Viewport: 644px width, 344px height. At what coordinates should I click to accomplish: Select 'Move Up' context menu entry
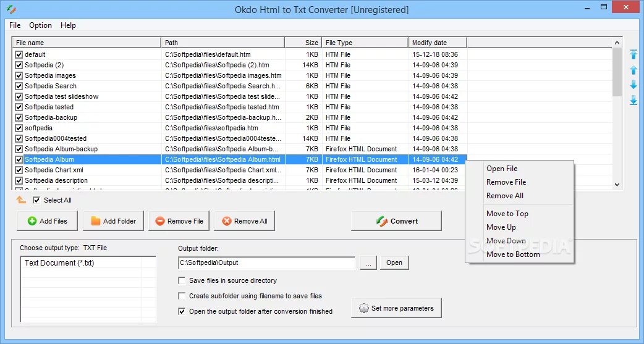click(519, 227)
